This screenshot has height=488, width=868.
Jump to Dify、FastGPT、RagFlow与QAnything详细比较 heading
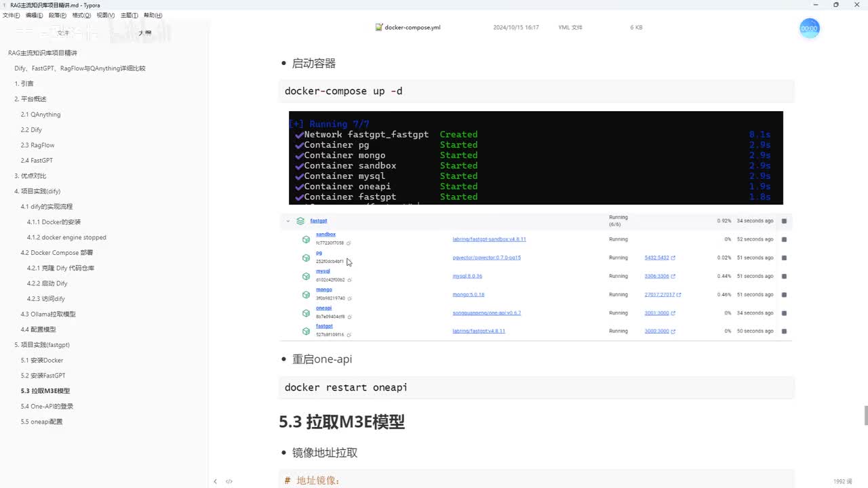tap(80, 68)
